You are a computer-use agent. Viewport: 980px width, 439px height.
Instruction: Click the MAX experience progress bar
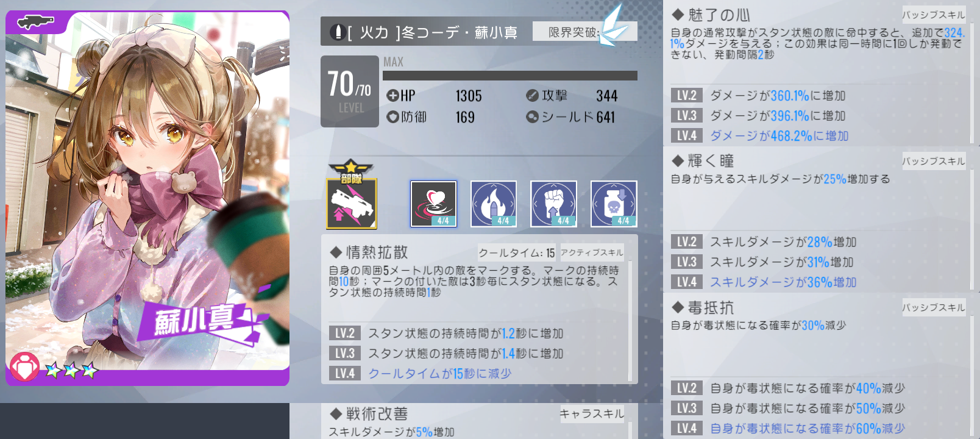pos(510,76)
